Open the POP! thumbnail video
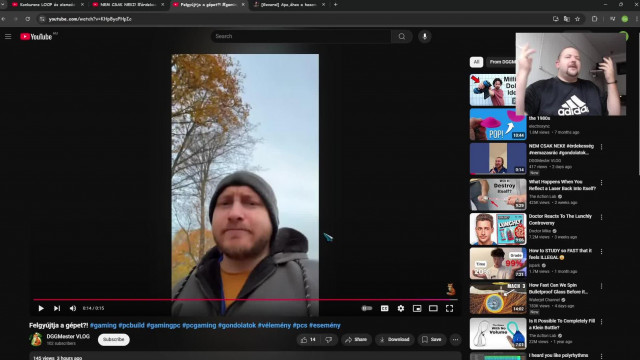Viewport: 640px width, 360px height. pos(498,124)
